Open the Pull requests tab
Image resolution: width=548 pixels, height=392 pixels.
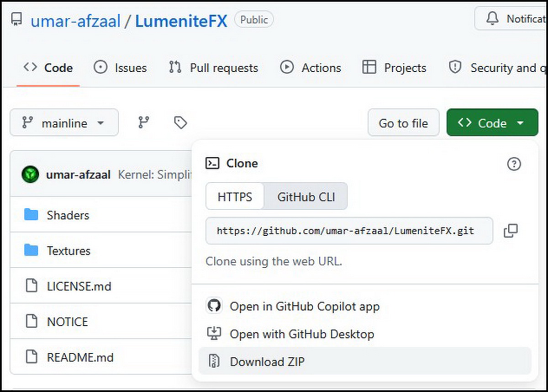pos(213,68)
